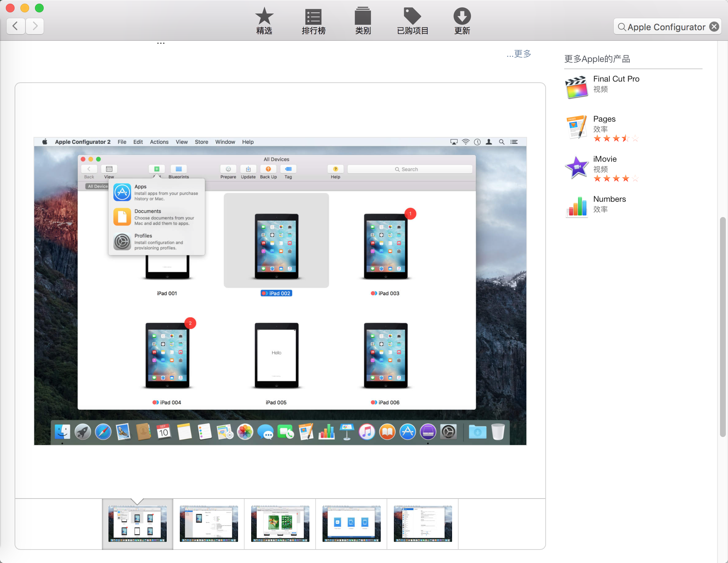Open the Top Charts tab (排行榜)
The image size is (728, 563).
click(x=313, y=21)
